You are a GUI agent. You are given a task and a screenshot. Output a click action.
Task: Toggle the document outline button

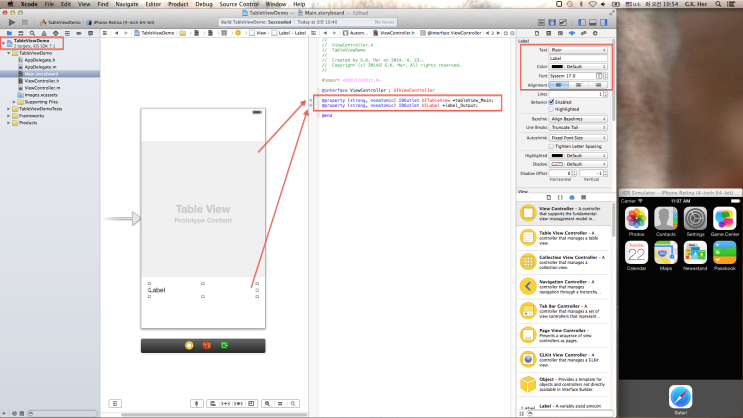(x=115, y=403)
